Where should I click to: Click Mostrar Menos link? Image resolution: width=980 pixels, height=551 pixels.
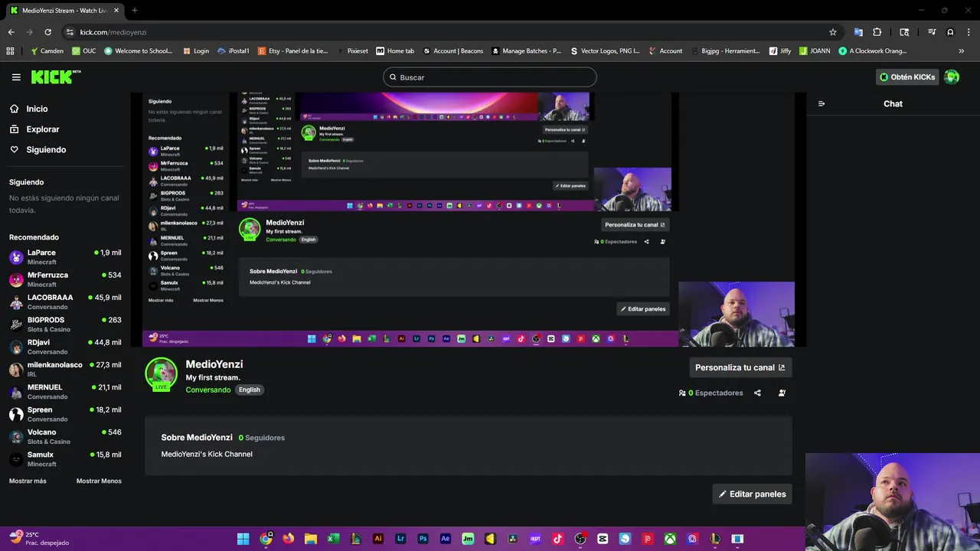(x=99, y=481)
